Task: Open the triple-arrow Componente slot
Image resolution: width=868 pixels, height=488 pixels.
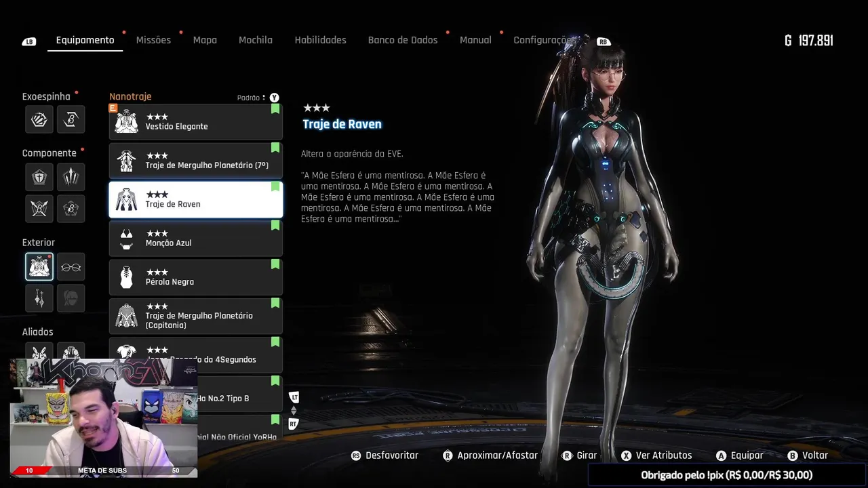Action: click(71, 177)
